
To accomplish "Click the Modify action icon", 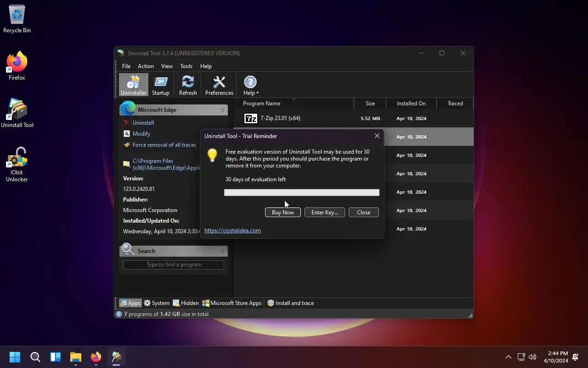I will [127, 134].
